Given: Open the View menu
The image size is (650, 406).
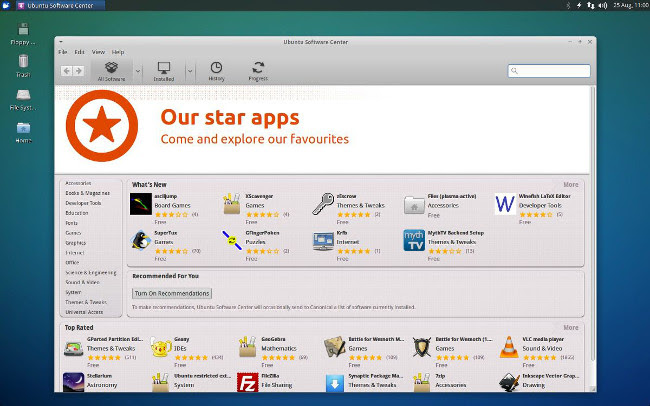Looking at the screenshot, I should [98, 52].
